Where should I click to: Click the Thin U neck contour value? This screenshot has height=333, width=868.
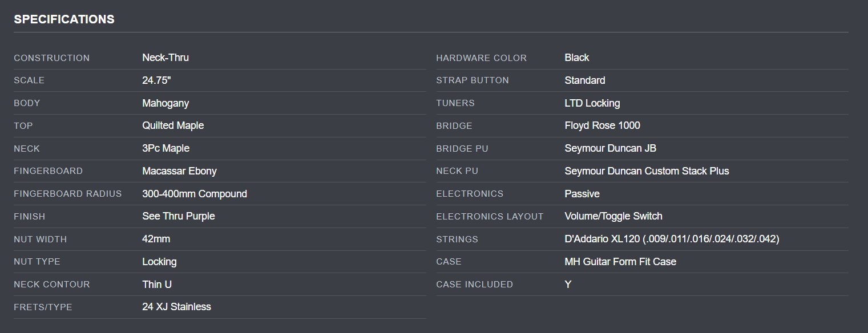pyautogui.click(x=157, y=284)
